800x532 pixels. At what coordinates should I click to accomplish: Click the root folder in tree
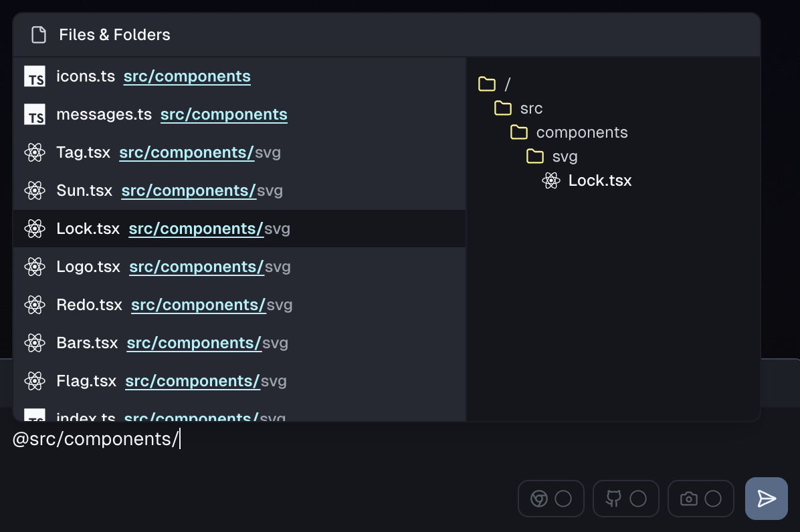tap(487, 84)
